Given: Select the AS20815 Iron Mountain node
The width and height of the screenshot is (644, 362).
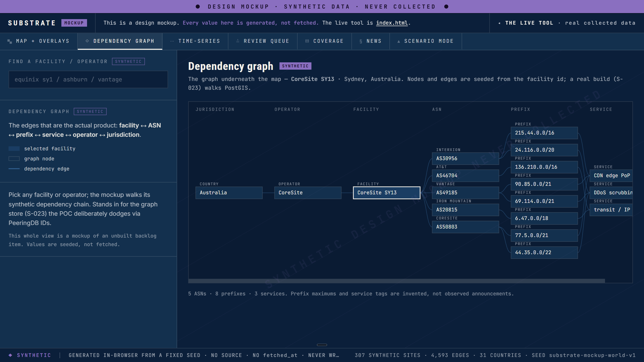Looking at the screenshot, I should [466, 210].
